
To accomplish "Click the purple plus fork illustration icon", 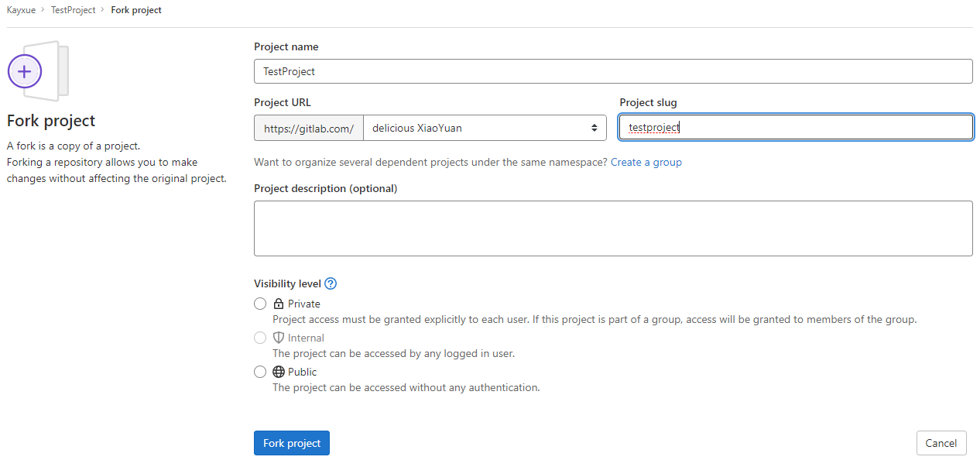I will coord(25,71).
